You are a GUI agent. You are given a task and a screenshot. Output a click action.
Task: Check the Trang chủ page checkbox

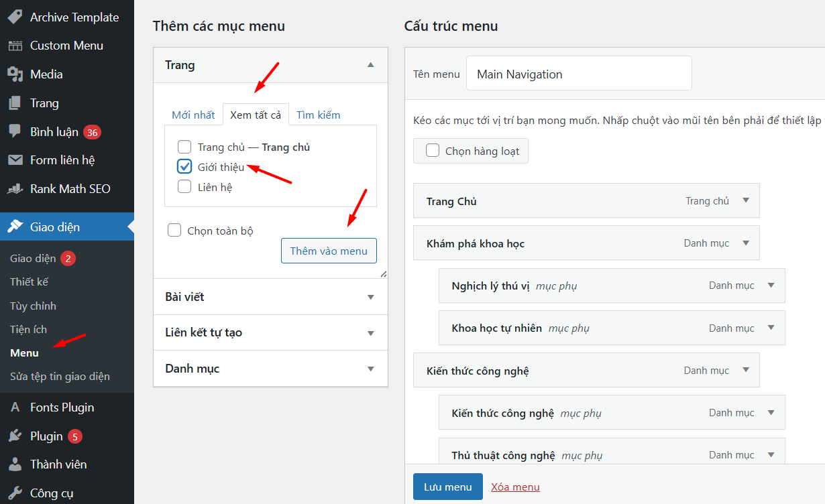(184, 147)
